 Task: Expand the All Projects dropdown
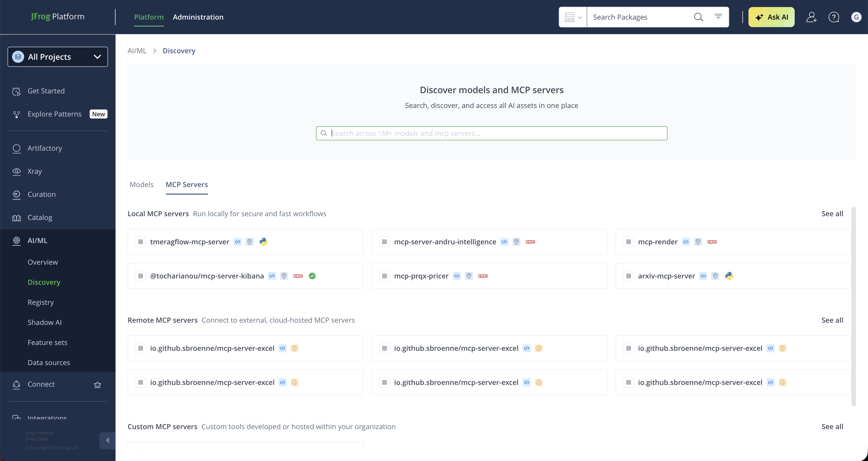pos(58,57)
